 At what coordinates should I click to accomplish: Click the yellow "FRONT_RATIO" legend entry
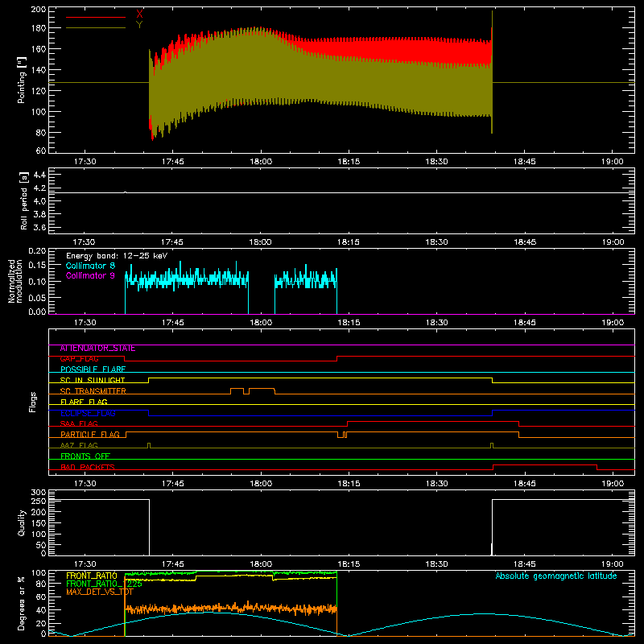point(92,576)
